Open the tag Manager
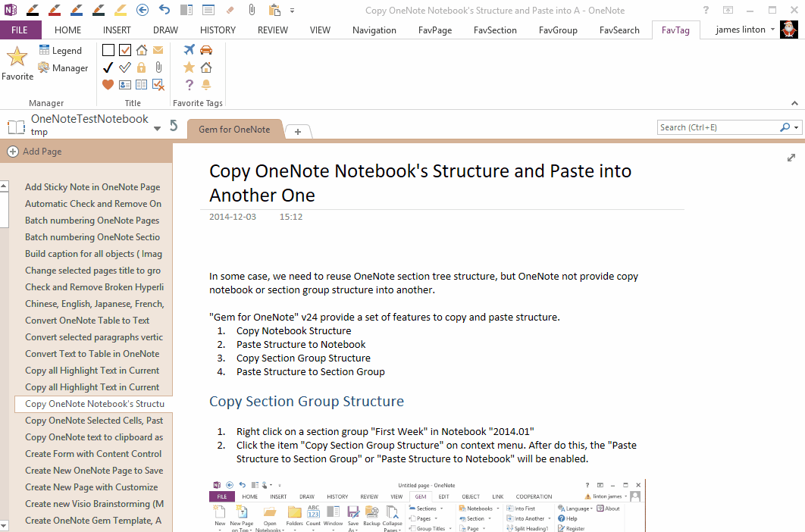 [63, 67]
